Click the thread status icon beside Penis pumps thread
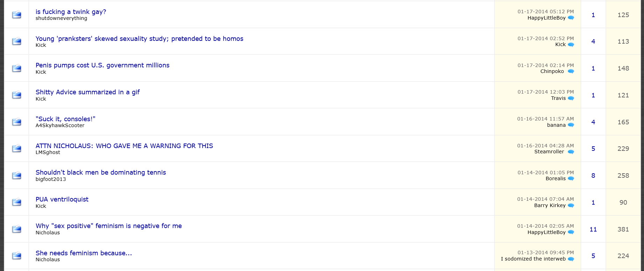This screenshot has height=271, width=644. tap(16, 68)
